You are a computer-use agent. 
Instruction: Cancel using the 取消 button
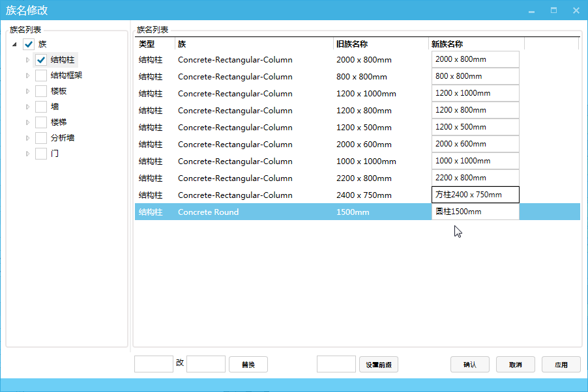(515, 365)
